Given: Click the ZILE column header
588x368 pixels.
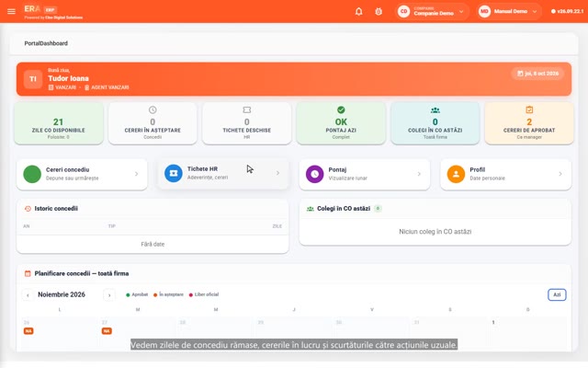Looking at the screenshot, I should [x=277, y=226].
